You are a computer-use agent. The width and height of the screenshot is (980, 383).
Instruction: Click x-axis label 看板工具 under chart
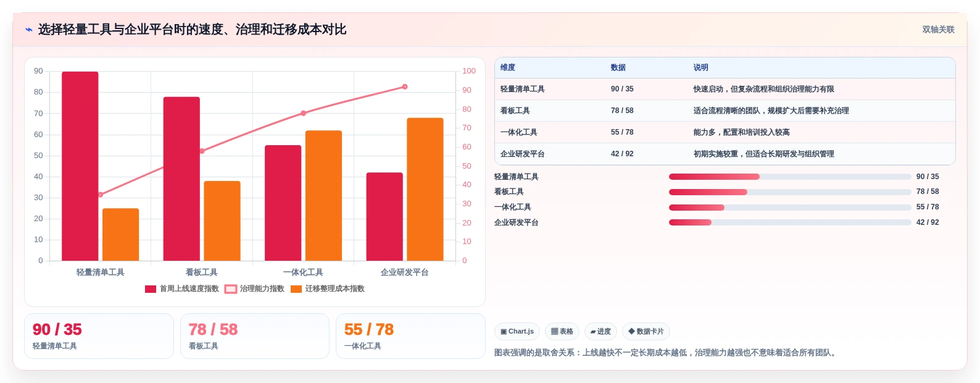[x=202, y=272]
